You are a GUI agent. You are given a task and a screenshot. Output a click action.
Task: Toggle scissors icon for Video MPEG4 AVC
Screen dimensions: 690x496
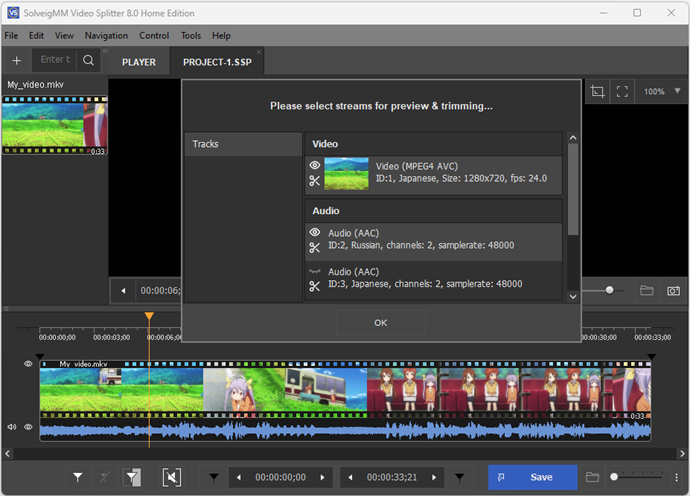(x=314, y=181)
